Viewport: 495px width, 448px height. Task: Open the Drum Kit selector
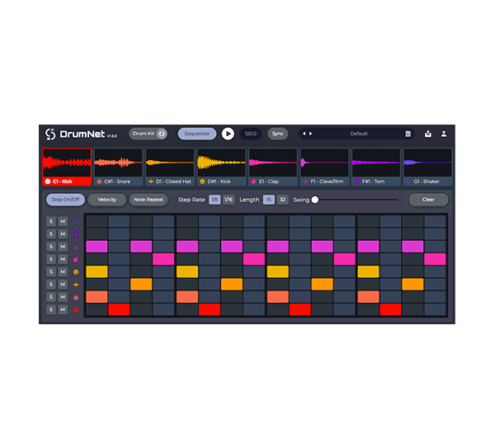(148, 134)
